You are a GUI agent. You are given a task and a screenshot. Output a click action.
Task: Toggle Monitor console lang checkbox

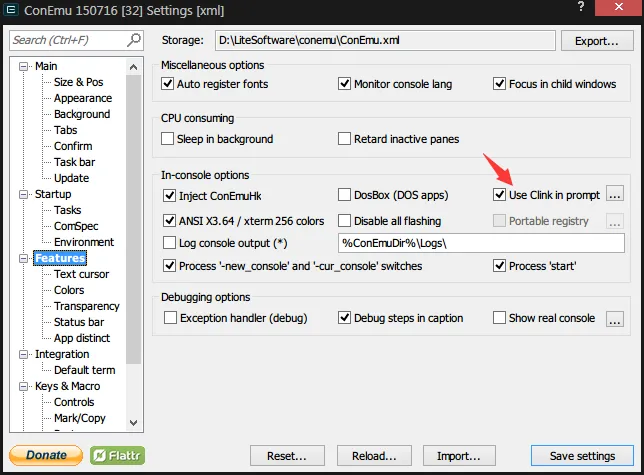pos(344,84)
